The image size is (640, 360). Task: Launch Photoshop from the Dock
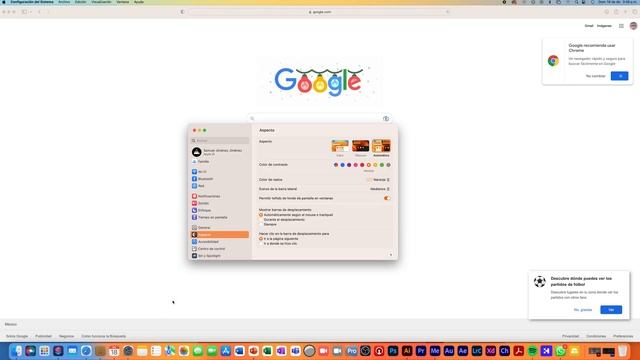coord(393,351)
